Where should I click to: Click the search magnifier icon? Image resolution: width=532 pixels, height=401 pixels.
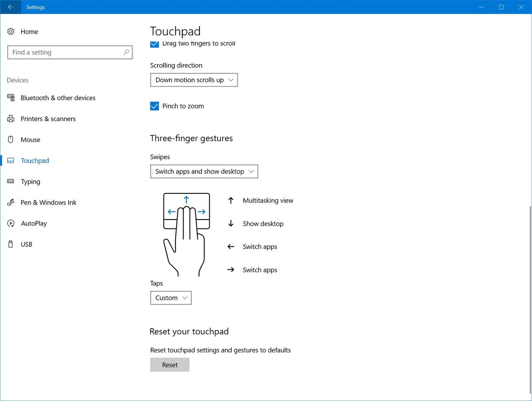point(126,52)
